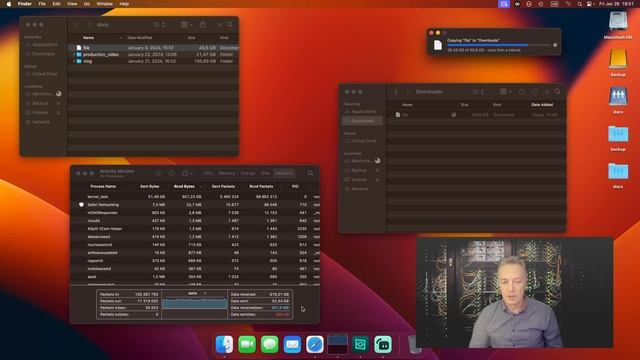Open the Apple menu
The height and width of the screenshot is (360, 640).
pyautogui.click(x=9, y=4)
